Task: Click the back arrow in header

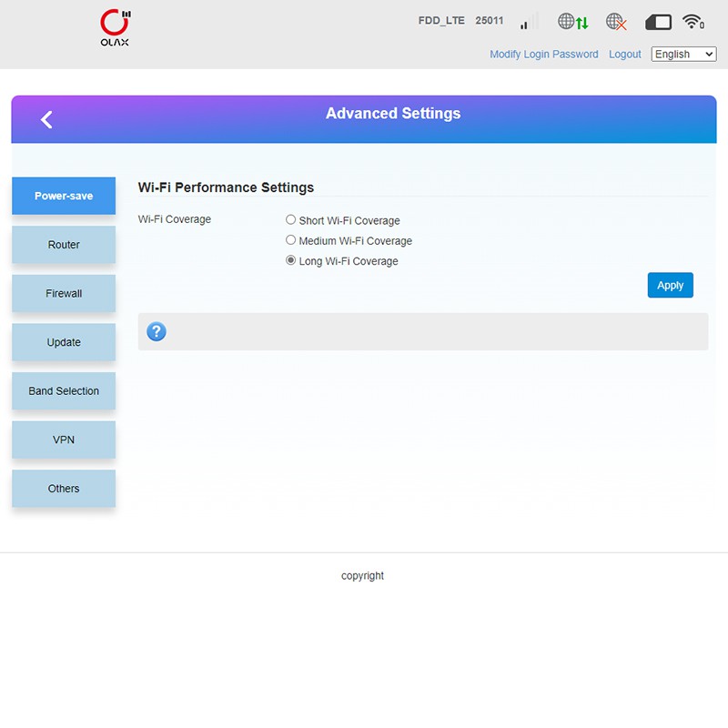Action: (x=46, y=119)
